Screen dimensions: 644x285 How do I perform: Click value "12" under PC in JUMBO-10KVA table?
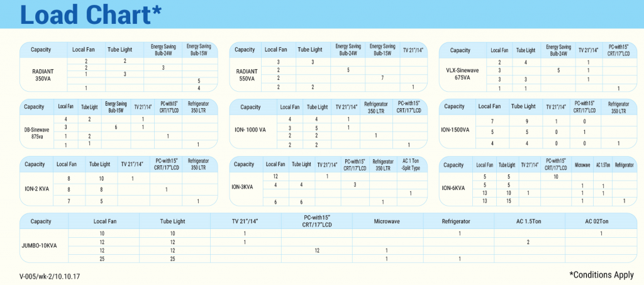[317, 250]
